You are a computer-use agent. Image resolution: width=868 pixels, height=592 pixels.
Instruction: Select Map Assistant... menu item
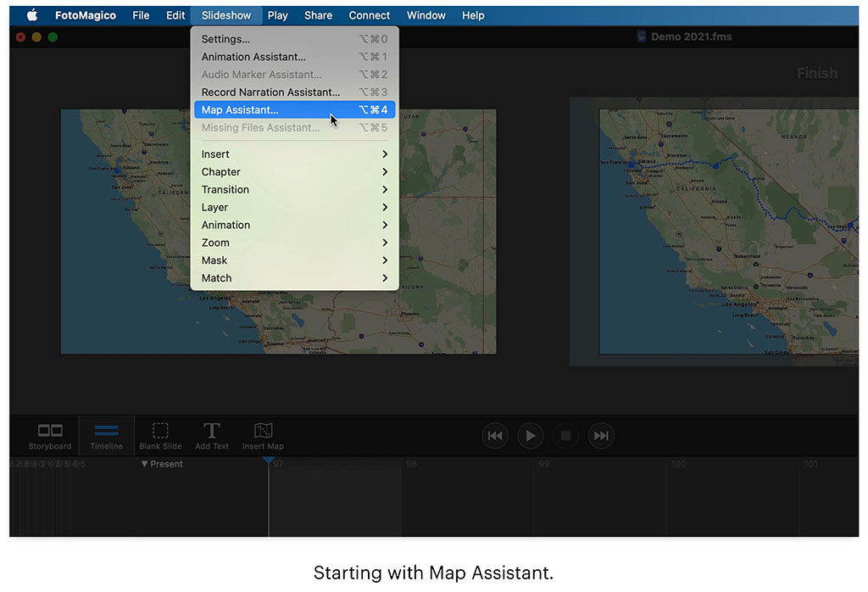294,109
